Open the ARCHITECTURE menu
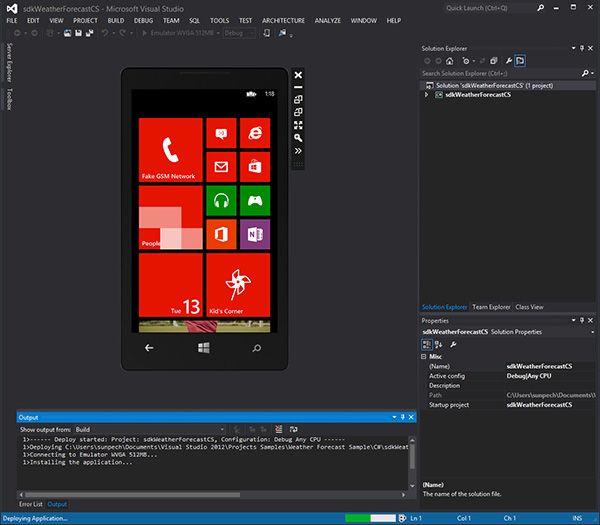The height and width of the screenshot is (525, 600). tap(283, 21)
